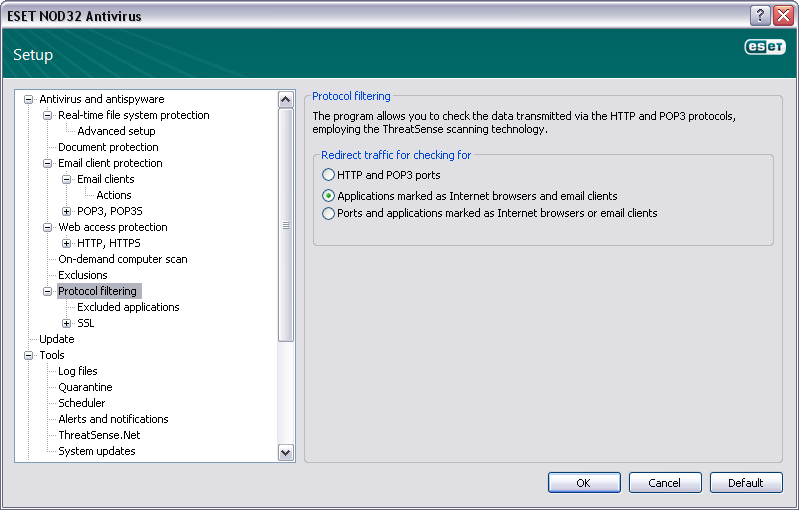Image resolution: width=799 pixels, height=510 pixels.
Task: Expand the HTTP, HTTPS node
Action: click(x=66, y=244)
